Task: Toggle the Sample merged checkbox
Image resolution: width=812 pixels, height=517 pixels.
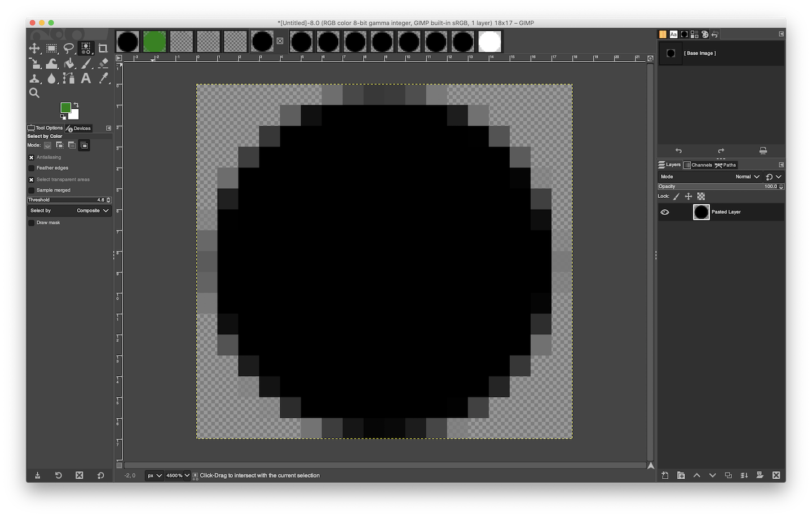Action: click(32, 191)
